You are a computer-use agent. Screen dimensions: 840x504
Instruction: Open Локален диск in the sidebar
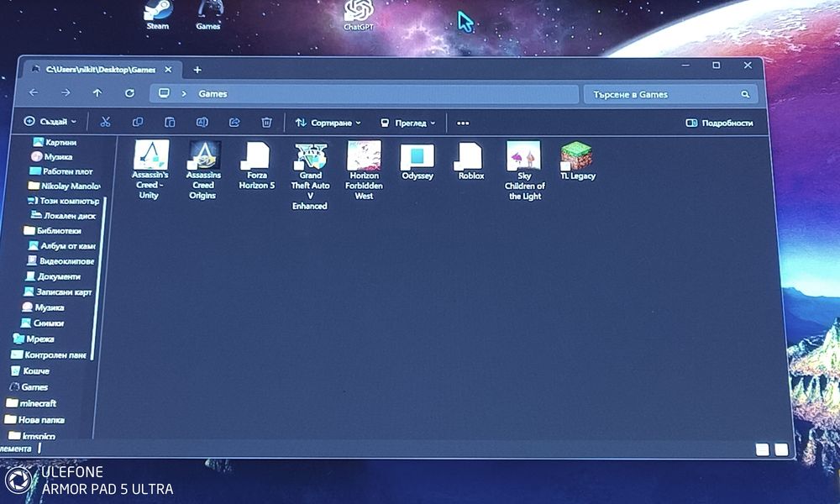click(x=63, y=215)
